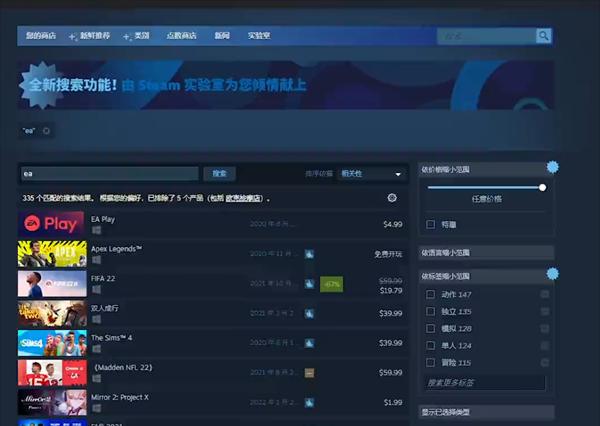
Task: Click the 搜索 search button
Action: pos(220,173)
